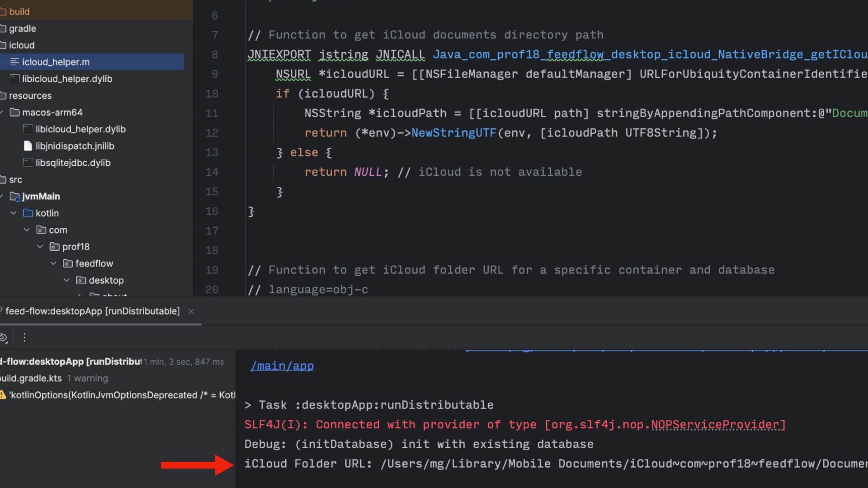Click line number 14 in the gutter
This screenshot has height=488, width=868.
(x=212, y=172)
